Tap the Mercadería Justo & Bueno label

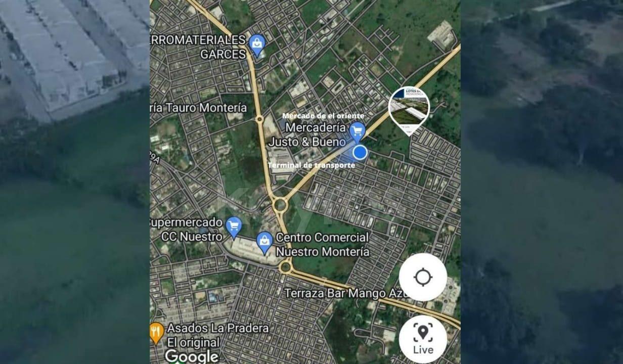pos(308,134)
